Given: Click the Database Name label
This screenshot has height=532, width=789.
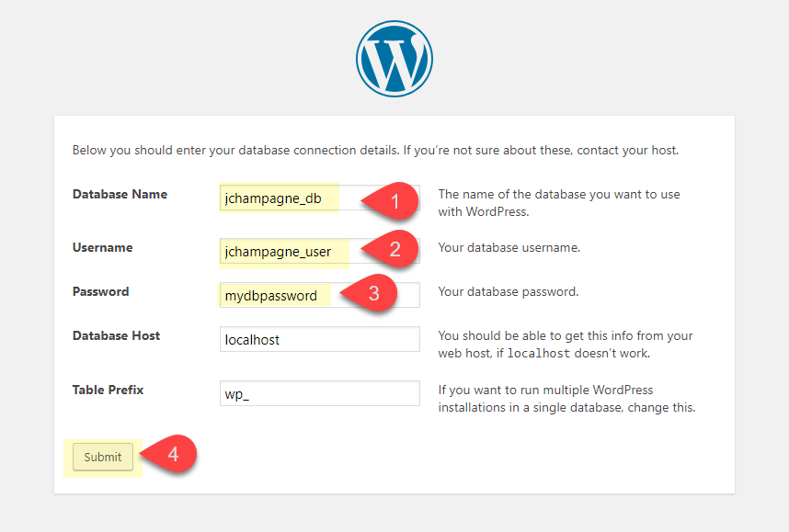Looking at the screenshot, I should [120, 194].
